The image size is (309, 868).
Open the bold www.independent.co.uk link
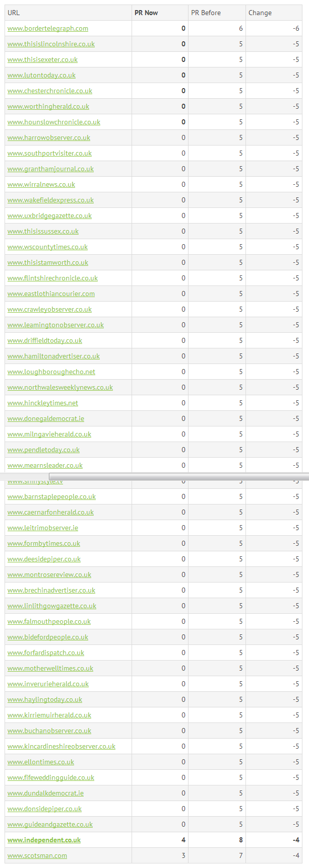coord(44,840)
